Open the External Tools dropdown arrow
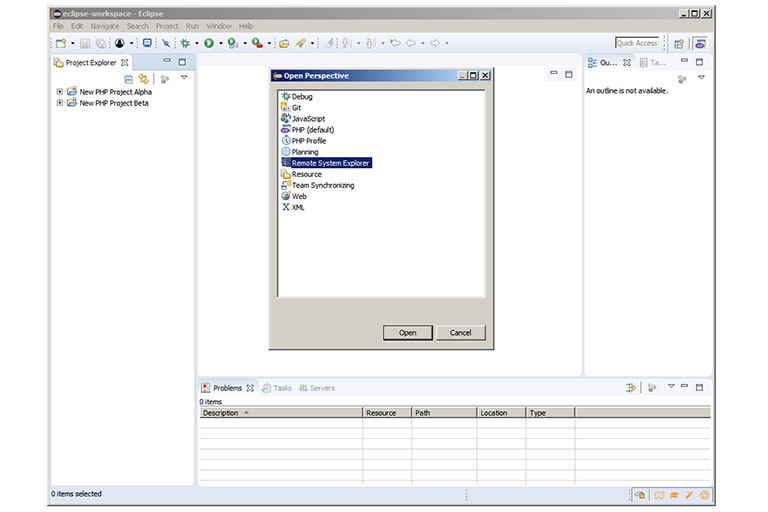768x512 pixels. [269, 44]
